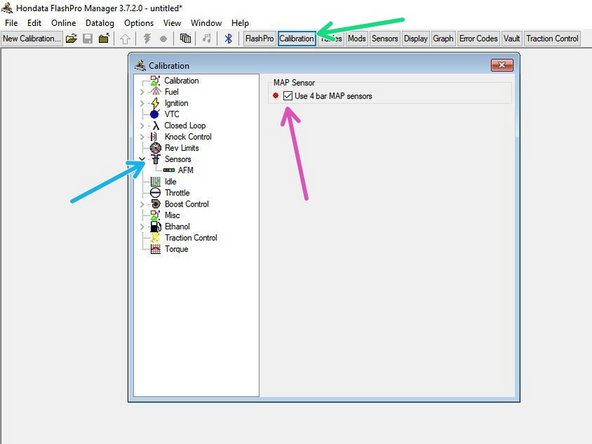
Task: Open the Error Codes toolbar button
Action: pos(478,39)
